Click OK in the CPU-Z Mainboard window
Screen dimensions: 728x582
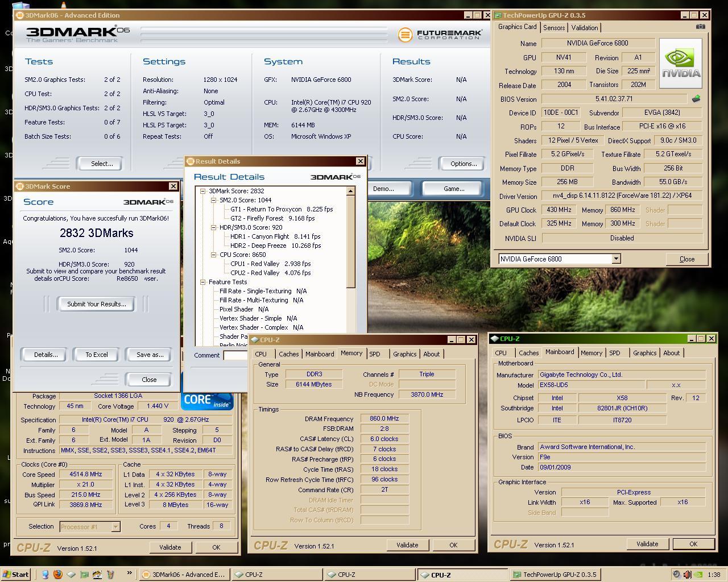pos(693,544)
